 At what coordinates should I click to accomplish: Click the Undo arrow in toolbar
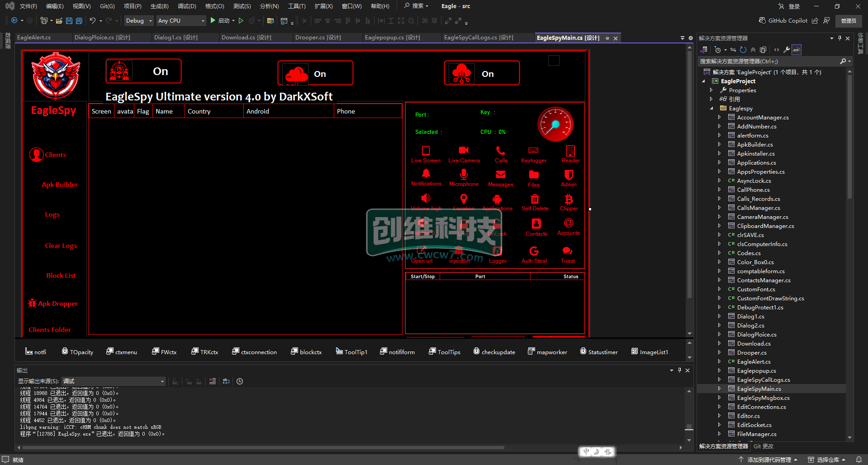click(x=93, y=21)
